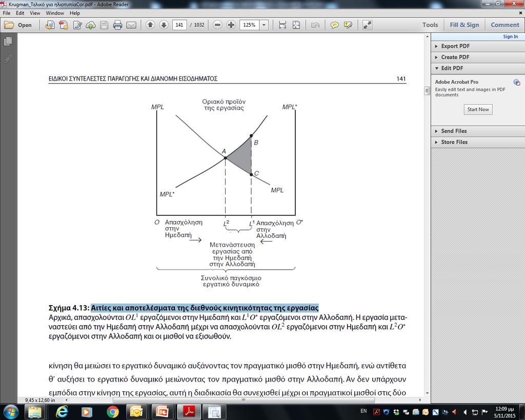This screenshot has height=420, width=525.
Task: Add a sticky note comment
Action: [x=334, y=25]
